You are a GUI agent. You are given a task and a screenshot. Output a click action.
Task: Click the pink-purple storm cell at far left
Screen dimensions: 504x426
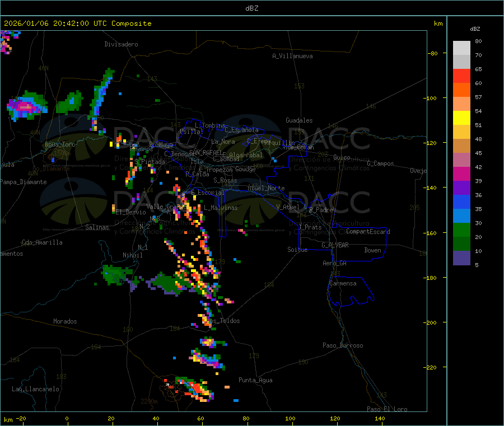coord(26,106)
